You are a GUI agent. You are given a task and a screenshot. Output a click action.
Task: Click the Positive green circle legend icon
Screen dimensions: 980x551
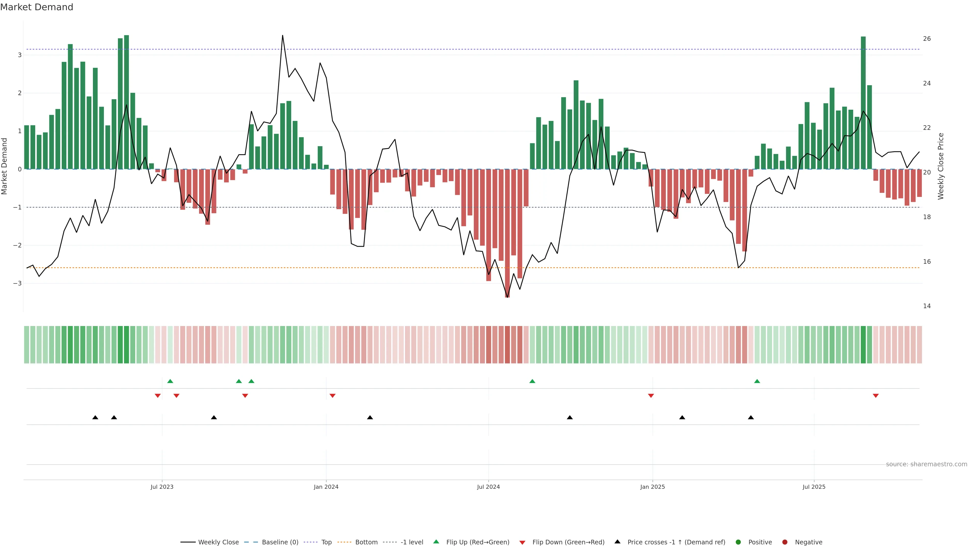pos(738,542)
